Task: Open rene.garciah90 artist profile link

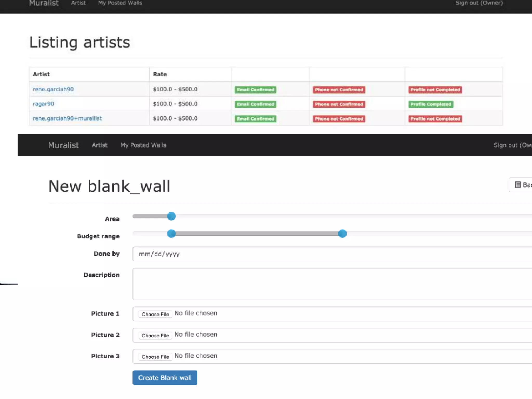Action: pyautogui.click(x=53, y=89)
